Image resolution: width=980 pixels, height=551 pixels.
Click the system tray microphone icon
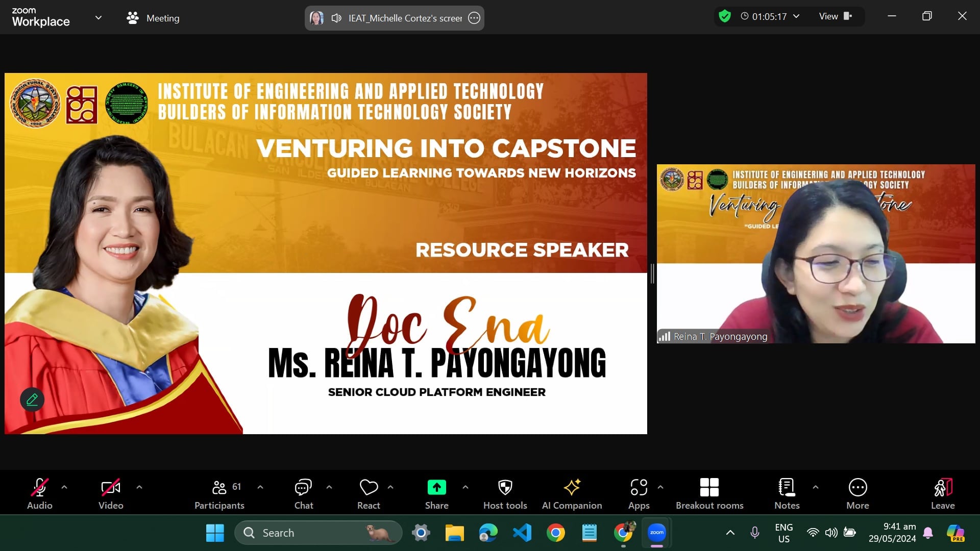point(755,533)
